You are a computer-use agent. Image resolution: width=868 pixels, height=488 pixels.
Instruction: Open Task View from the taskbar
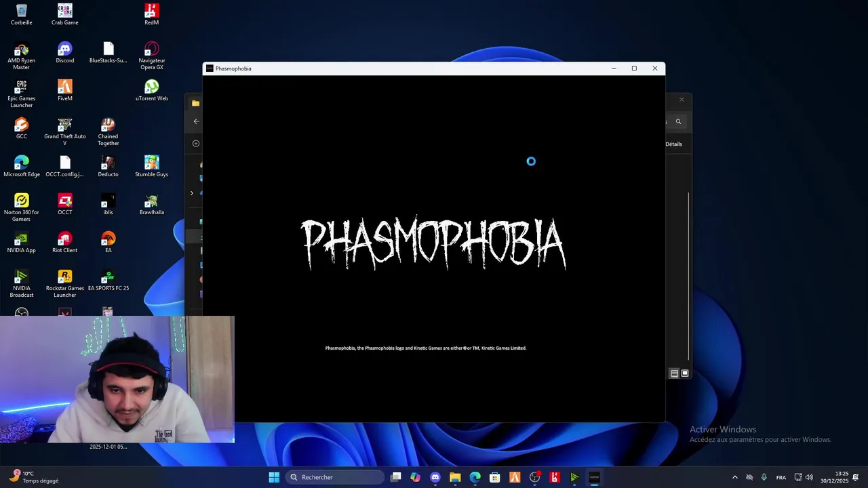click(396, 477)
